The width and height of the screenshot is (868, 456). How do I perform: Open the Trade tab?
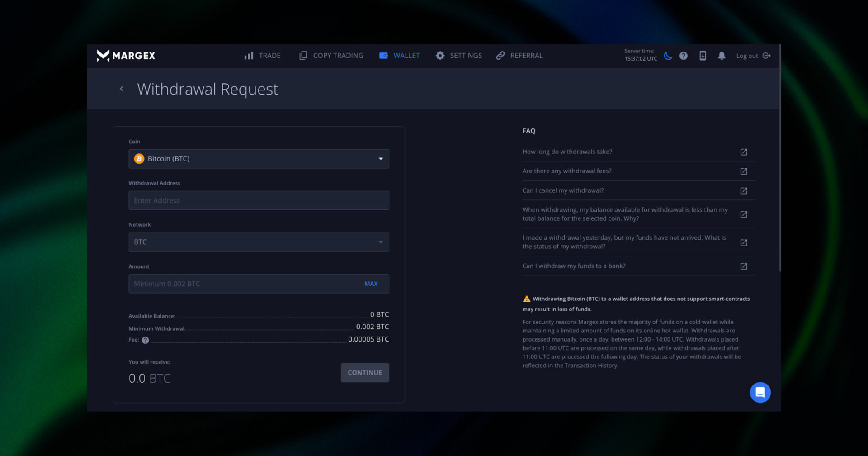coord(263,56)
